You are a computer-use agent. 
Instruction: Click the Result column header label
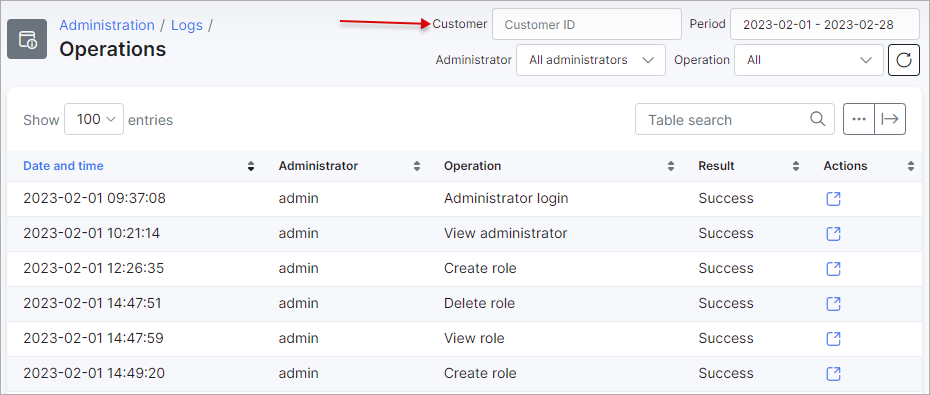click(x=716, y=166)
